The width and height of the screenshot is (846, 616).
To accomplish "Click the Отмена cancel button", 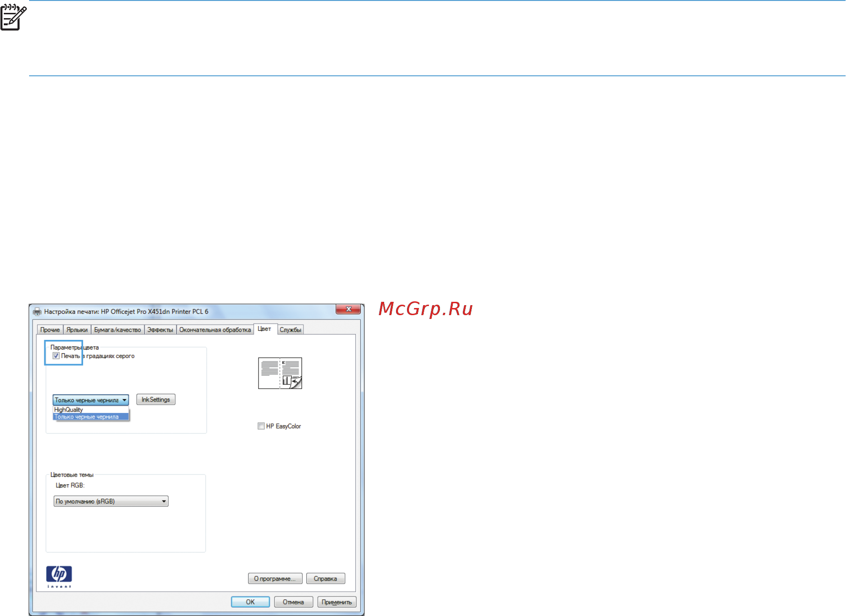I will [x=293, y=602].
